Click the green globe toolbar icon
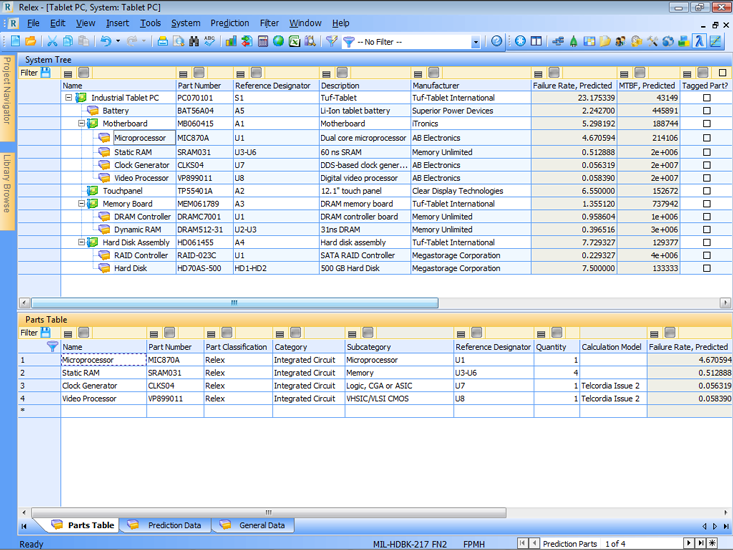Viewport: 733px width, 550px height. [x=279, y=41]
